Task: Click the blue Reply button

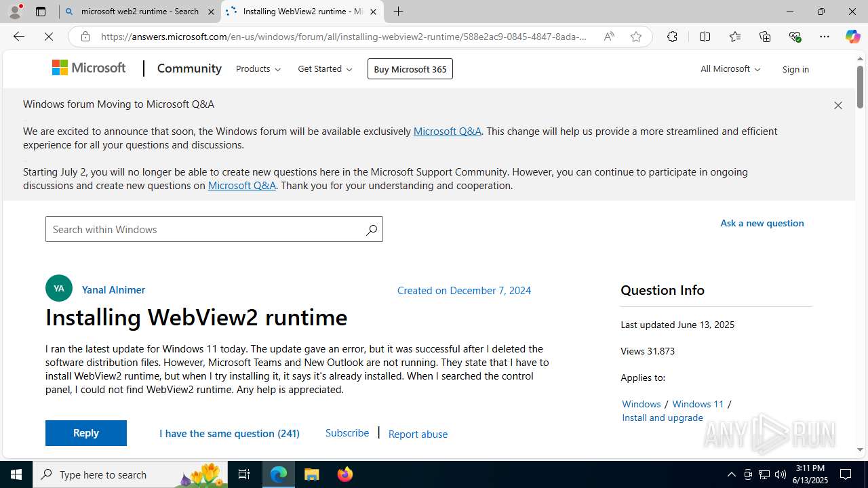Action: coord(86,433)
